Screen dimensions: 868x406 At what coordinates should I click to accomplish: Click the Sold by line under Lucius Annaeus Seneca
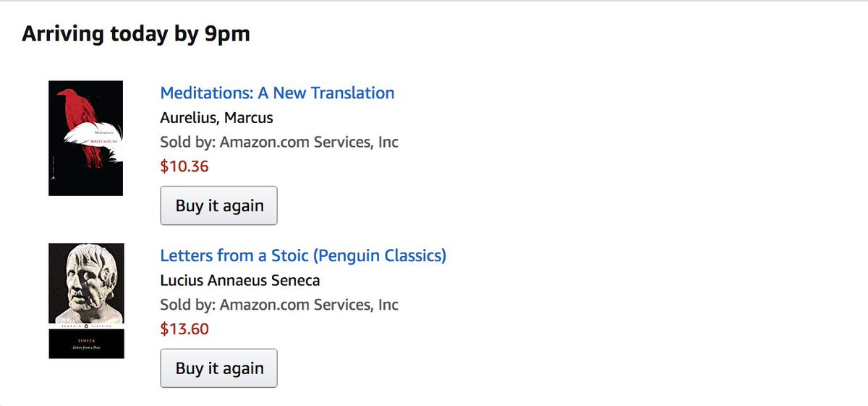(x=278, y=305)
